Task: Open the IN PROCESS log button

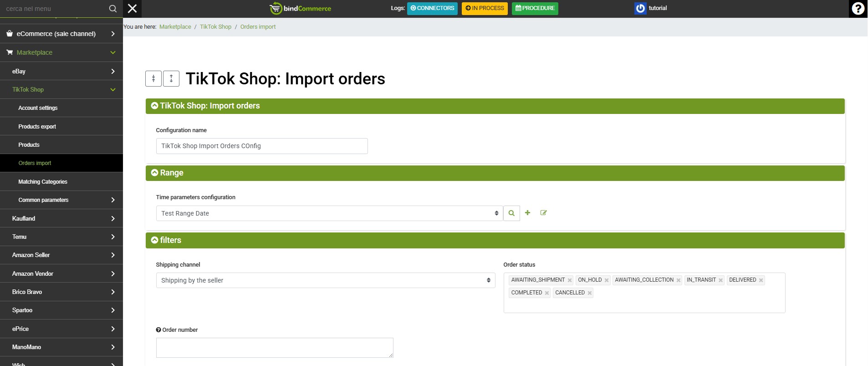Action: [x=485, y=8]
